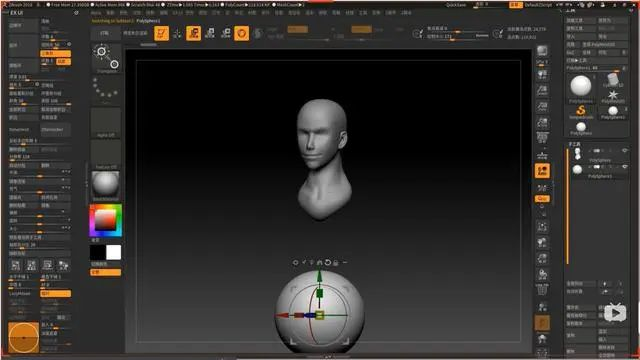The height and width of the screenshot is (360, 640).
Task: Open the Transpose brush thumbnail
Action: [x=107, y=59]
